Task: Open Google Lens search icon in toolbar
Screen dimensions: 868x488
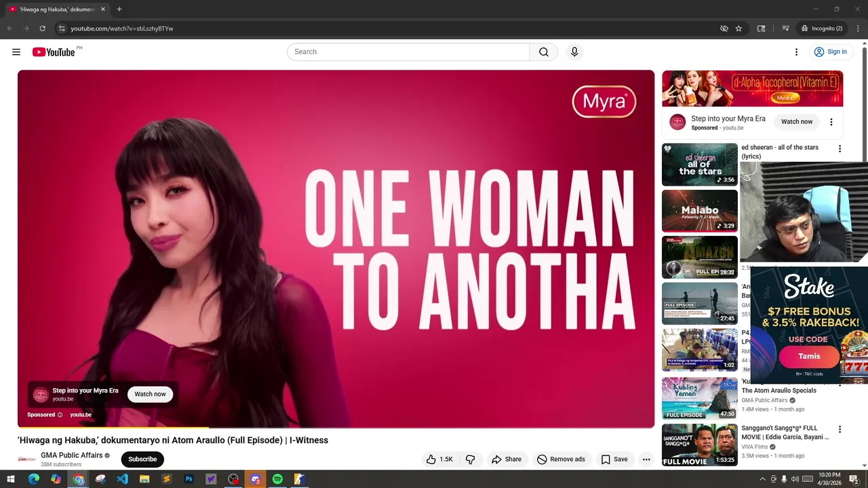Action: point(762,28)
